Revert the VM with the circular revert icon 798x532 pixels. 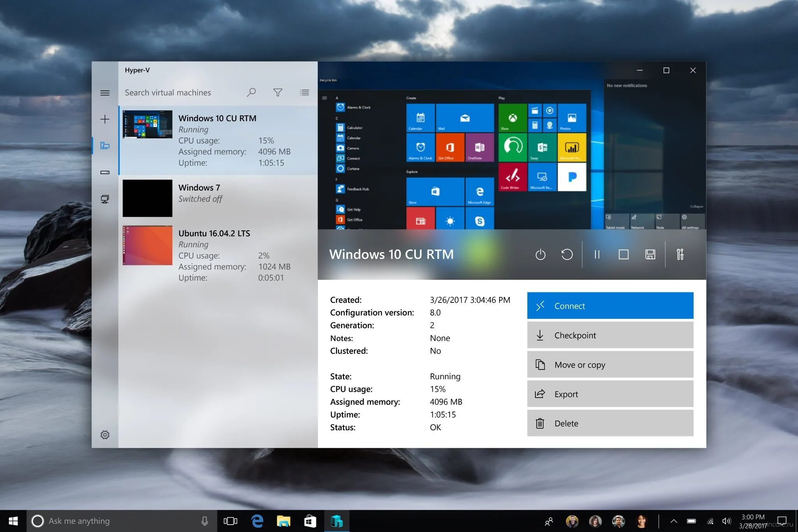point(567,255)
